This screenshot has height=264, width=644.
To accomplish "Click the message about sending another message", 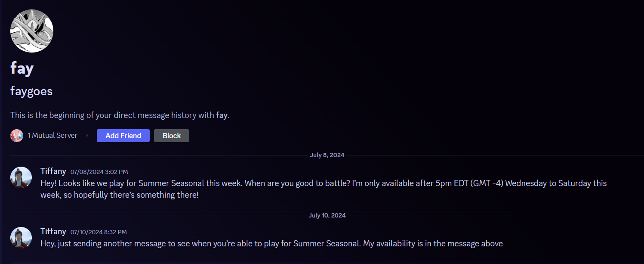I will [x=271, y=244].
